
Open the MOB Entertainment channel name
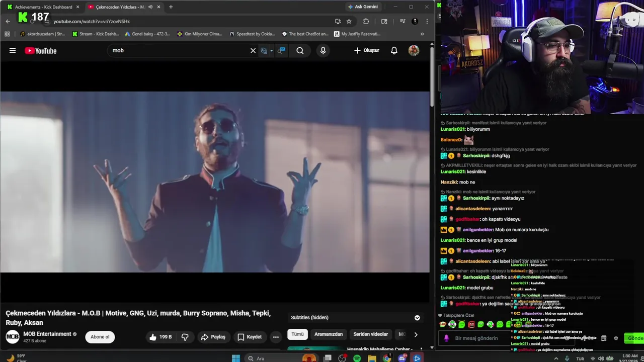coord(47,334)
